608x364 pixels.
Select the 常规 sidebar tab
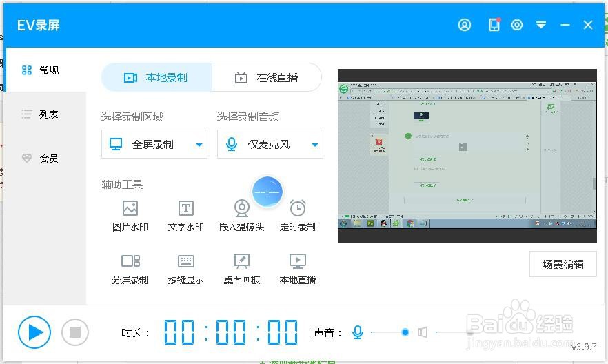pos(45,70)
